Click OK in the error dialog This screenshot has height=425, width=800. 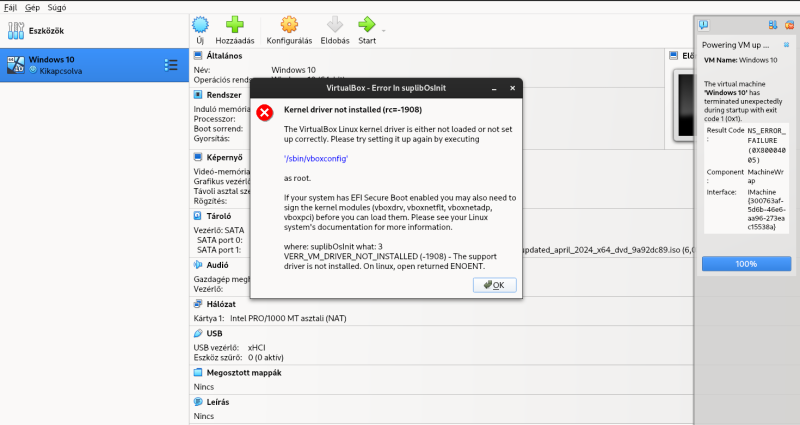coord(494,285)
